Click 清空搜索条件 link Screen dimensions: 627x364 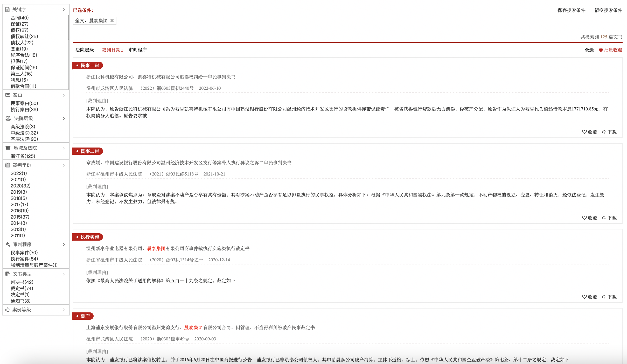pyautogui.click(x=608, y=10)
